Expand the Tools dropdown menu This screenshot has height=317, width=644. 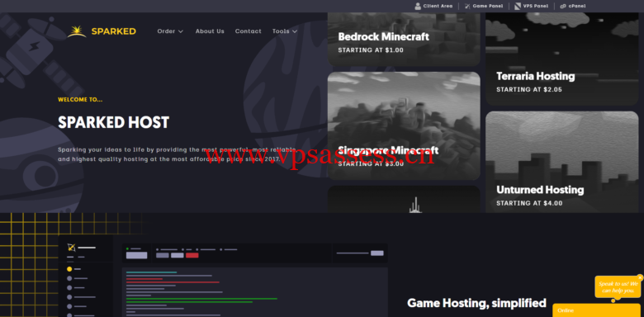click(285, 31)
